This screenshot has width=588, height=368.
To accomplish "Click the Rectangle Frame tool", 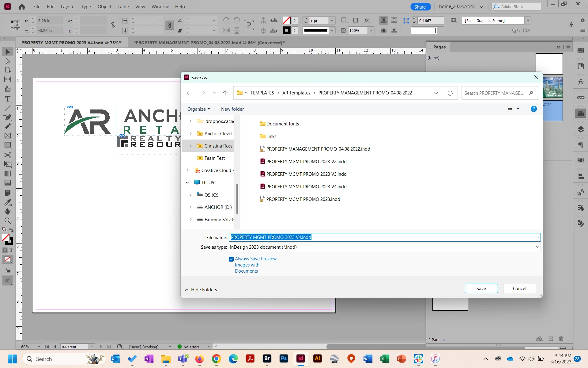I will tap(8, 136).
